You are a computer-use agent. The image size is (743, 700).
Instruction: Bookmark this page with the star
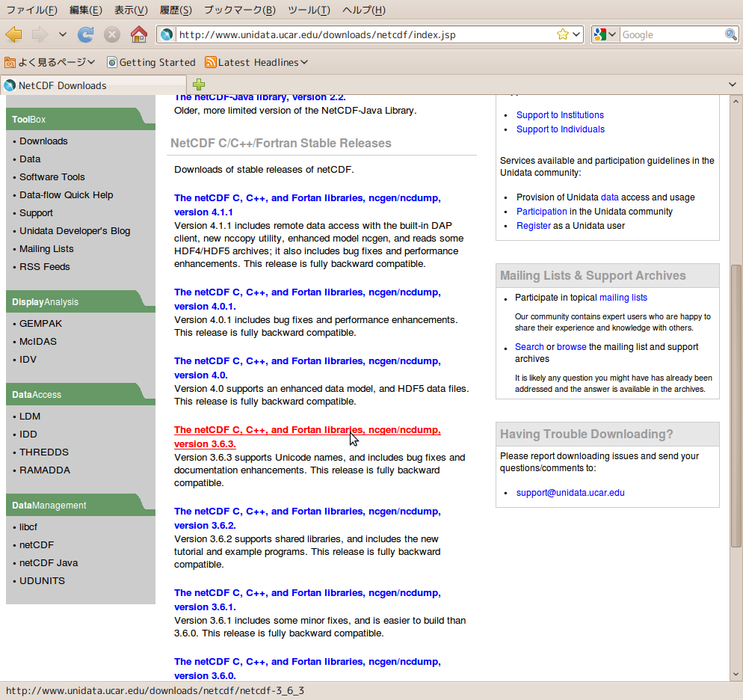pyautogui.click(x=562, y=34)
